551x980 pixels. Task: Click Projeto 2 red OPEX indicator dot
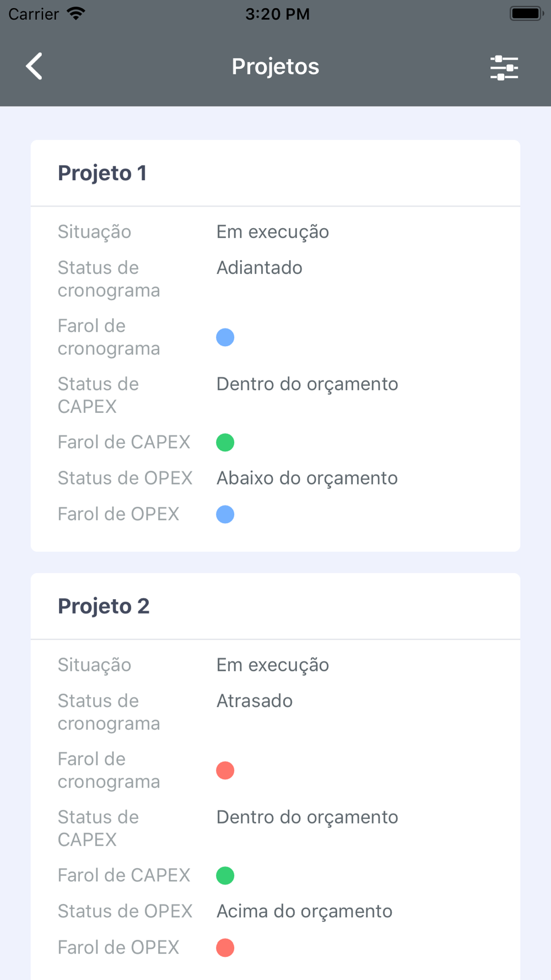tap(225, 947)
